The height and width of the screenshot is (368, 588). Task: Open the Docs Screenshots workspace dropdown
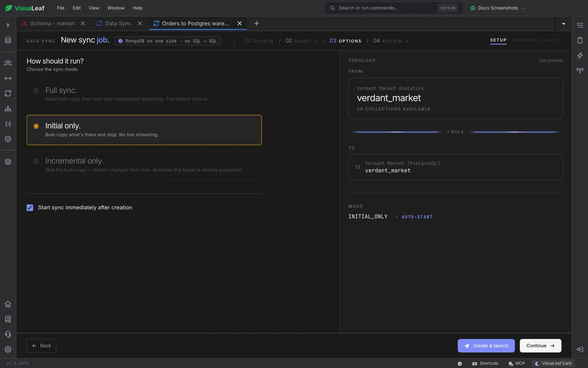point(497,8)
